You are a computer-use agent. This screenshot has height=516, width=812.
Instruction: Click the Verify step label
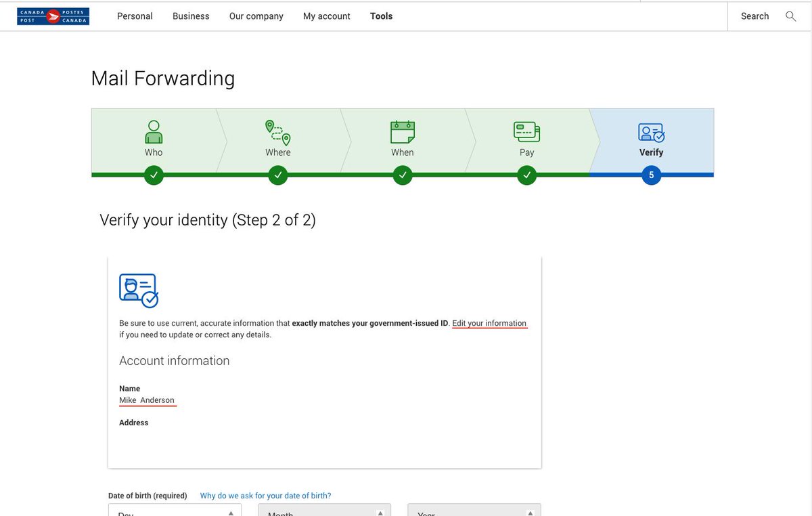pyautogui.click(x=651, y=152)
